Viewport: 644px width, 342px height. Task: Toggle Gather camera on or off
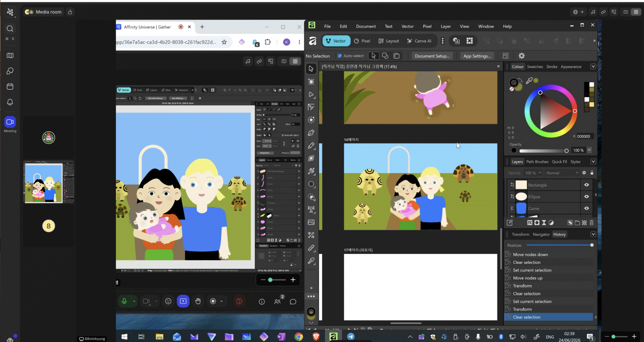[146, 301]
